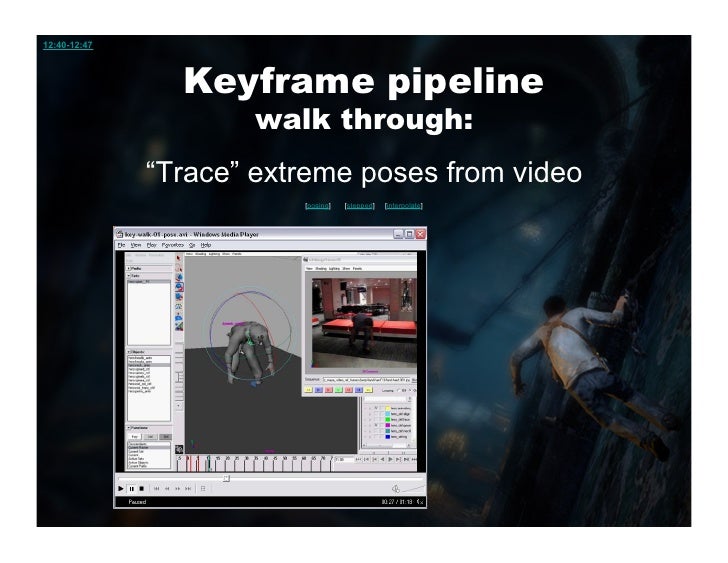This screenshot has height=563, width=728.
Task: Open the Favorites menu
Action: 173,245
